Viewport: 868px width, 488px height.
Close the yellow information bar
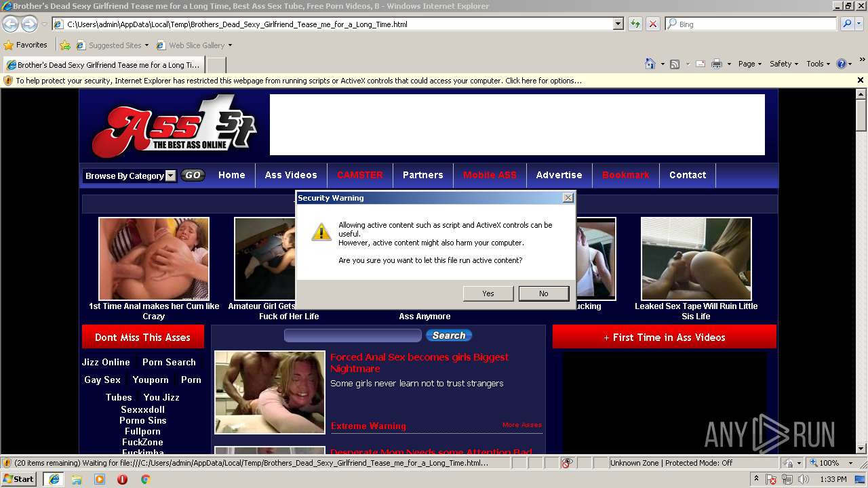pos(861,80)
